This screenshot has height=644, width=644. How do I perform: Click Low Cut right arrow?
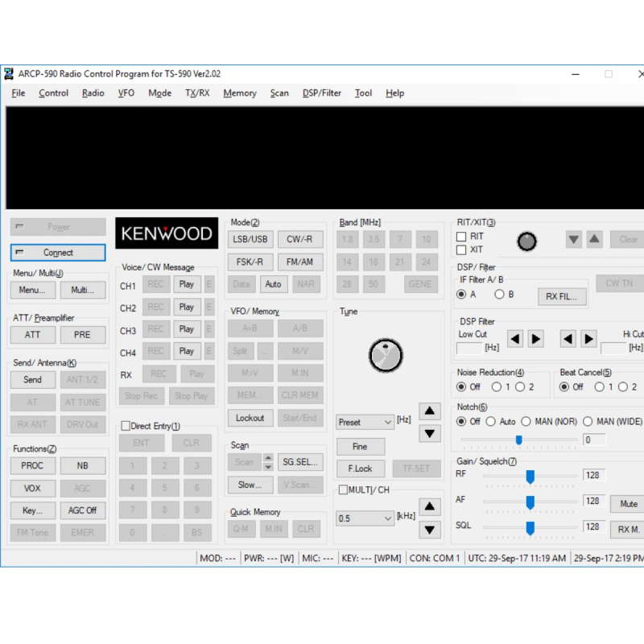pyautogui.click(x=535, y=339)
